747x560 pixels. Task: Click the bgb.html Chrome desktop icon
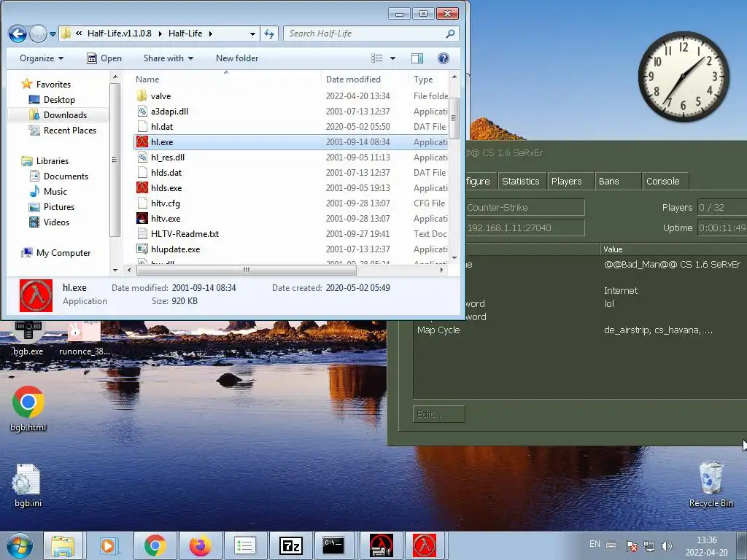click(28, 409)
